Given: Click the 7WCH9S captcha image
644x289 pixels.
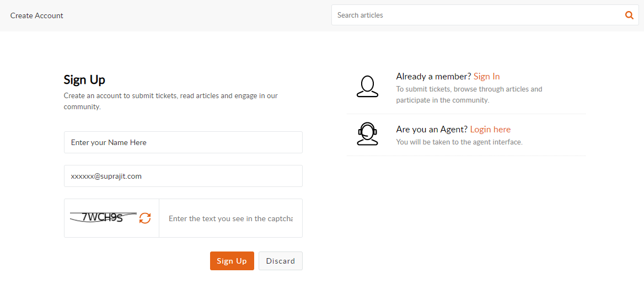Looking at the screenshot, I should pos(104,217).
